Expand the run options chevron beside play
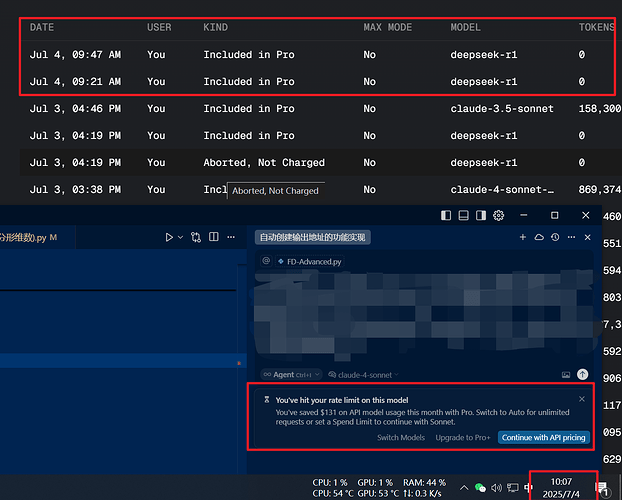622x500 pixels. 180,237
